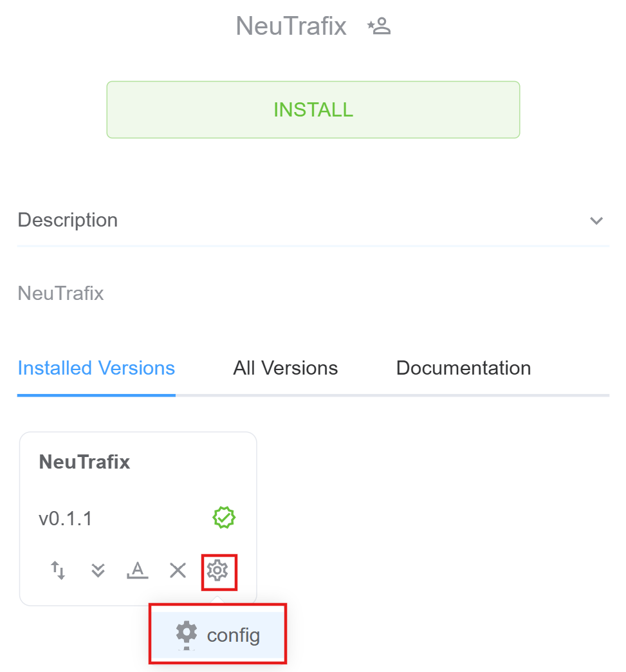
Task: Click the double chevron down icon
Action: click(x=98, y=570)
